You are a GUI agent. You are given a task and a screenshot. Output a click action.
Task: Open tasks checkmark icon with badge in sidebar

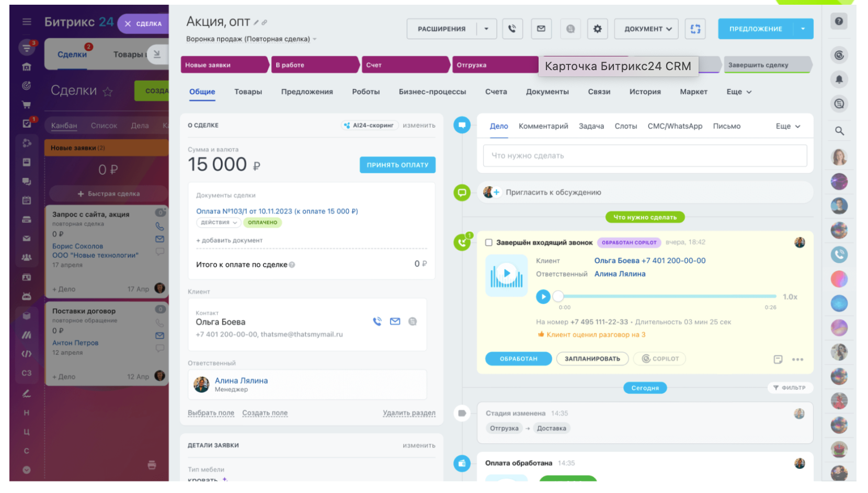27,123
